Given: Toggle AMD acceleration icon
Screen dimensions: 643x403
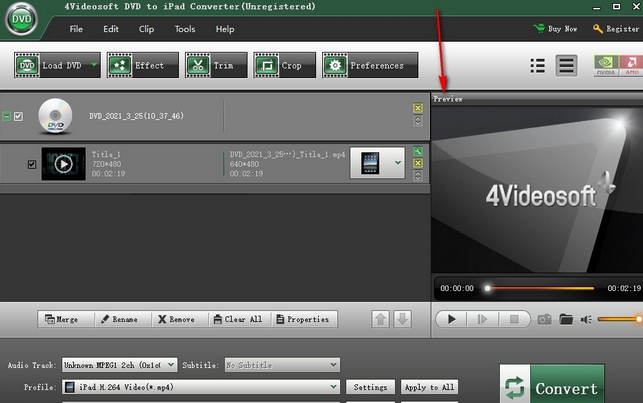Looking at the screenshot, I should tap(631, 66).
